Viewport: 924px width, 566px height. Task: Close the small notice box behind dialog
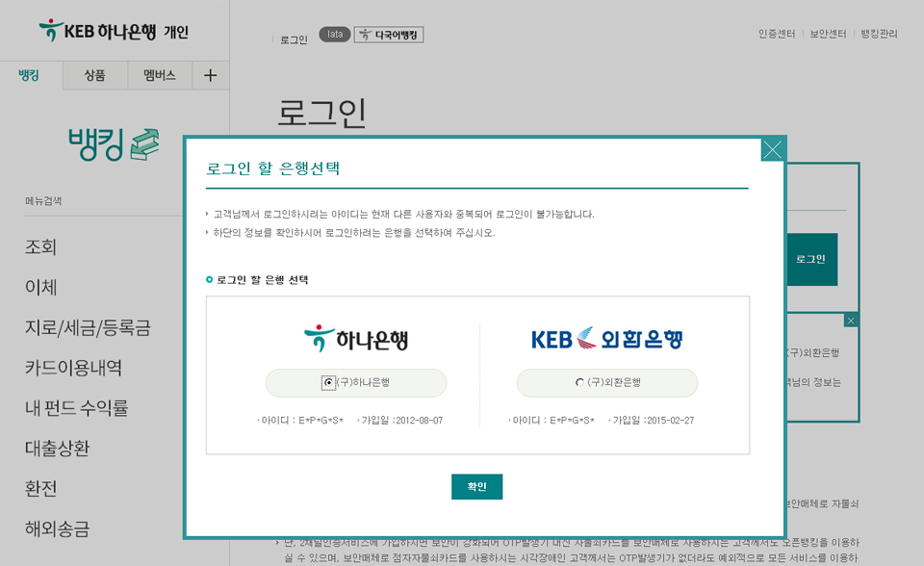pos(851,321)
